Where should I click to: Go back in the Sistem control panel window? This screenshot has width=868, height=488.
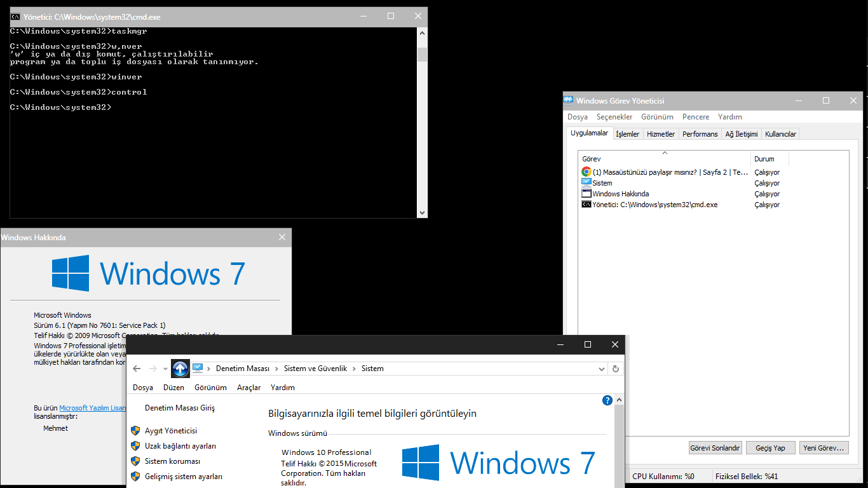(137, 369)
